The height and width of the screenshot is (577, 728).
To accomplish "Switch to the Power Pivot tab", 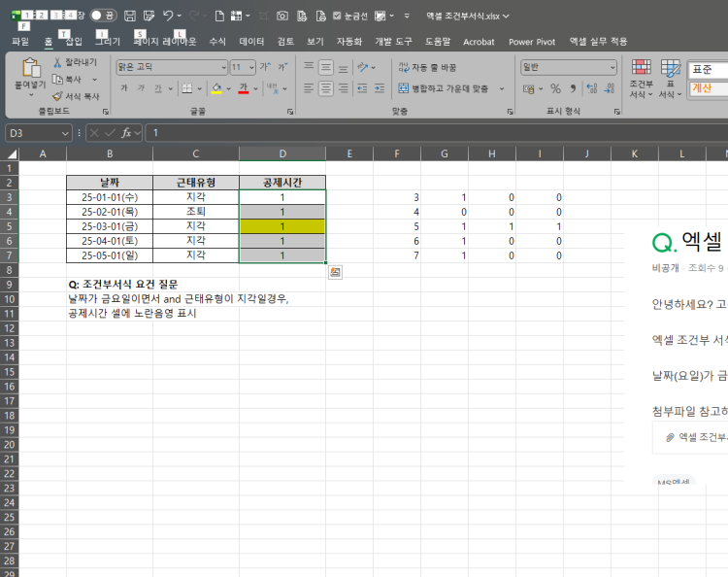I will click(x=532, y=42).
